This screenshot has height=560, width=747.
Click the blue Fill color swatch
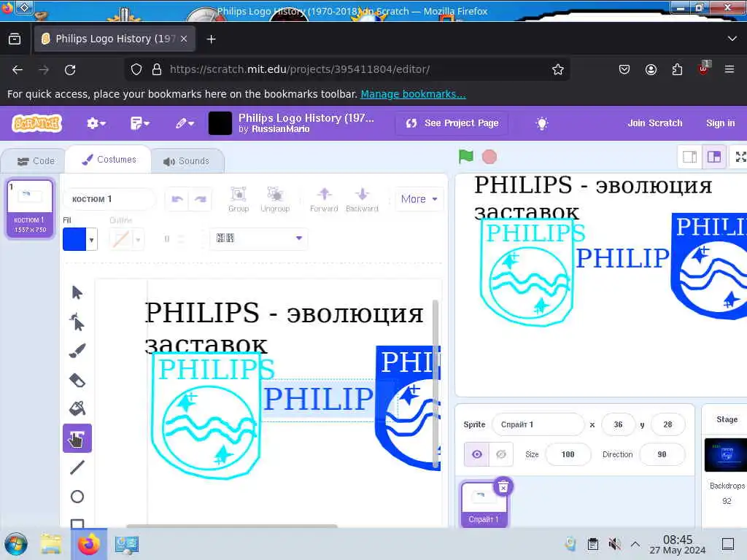74,239
